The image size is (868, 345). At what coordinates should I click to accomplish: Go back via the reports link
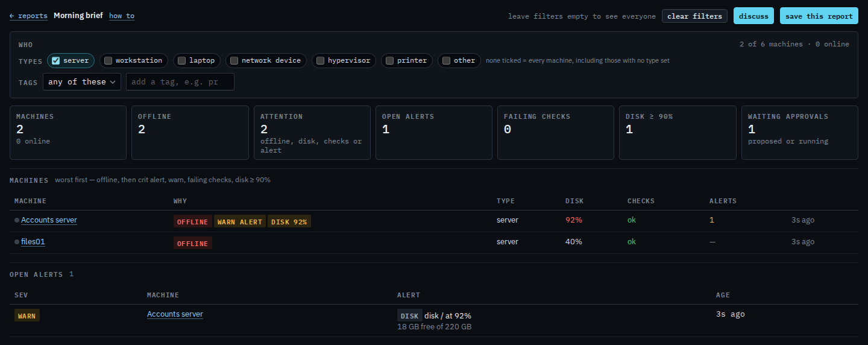pyautogui.click(x=28, y=16)
